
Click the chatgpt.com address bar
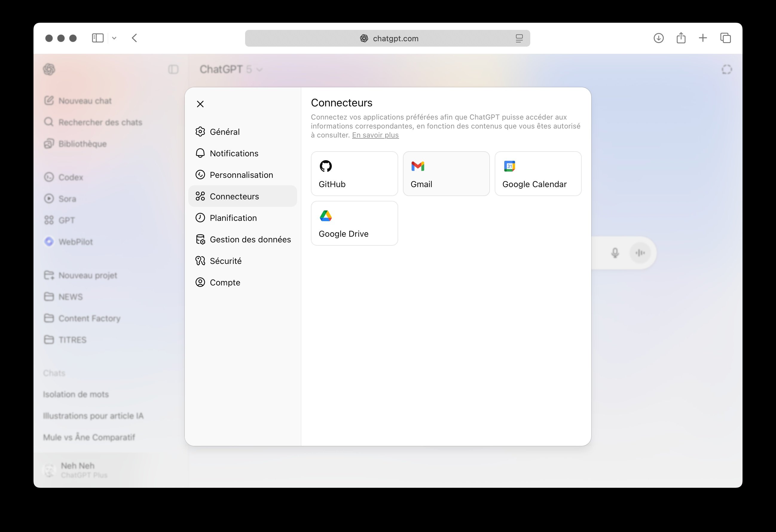[x=387, y=38]
